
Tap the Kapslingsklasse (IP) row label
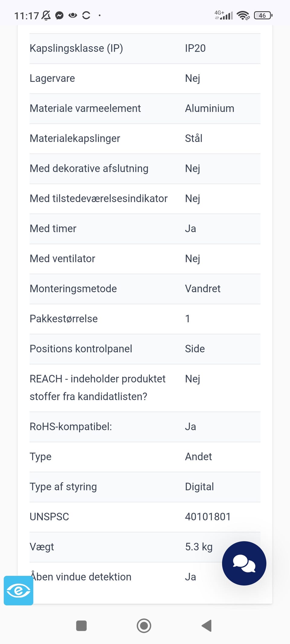(76, 48)
